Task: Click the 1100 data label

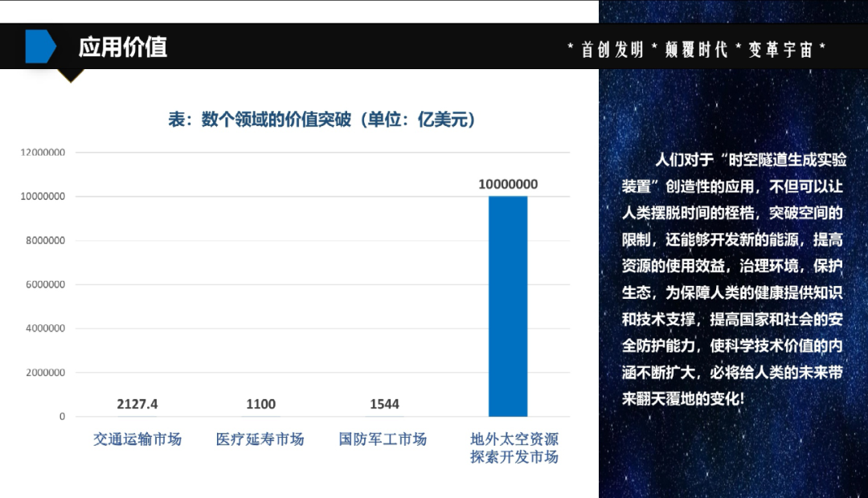Action: (260, 404)
